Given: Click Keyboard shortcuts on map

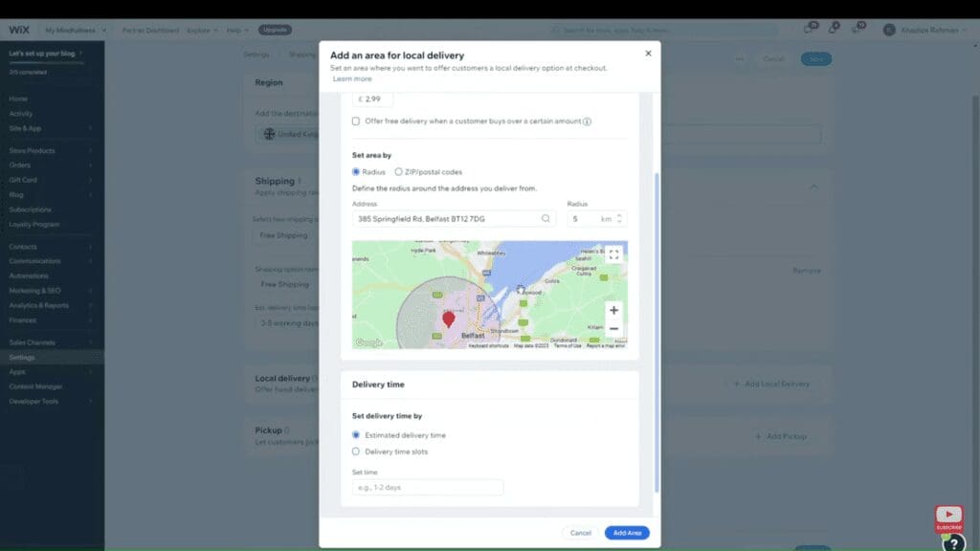Looking at the screenshot, I should (489, 345).
